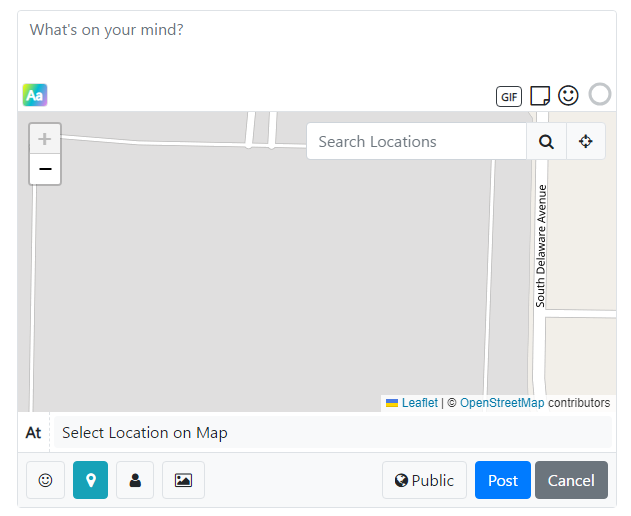The width and height of the screenshot is (631, 516).
Task: Zoom in on the map
Action: point(45,139)
